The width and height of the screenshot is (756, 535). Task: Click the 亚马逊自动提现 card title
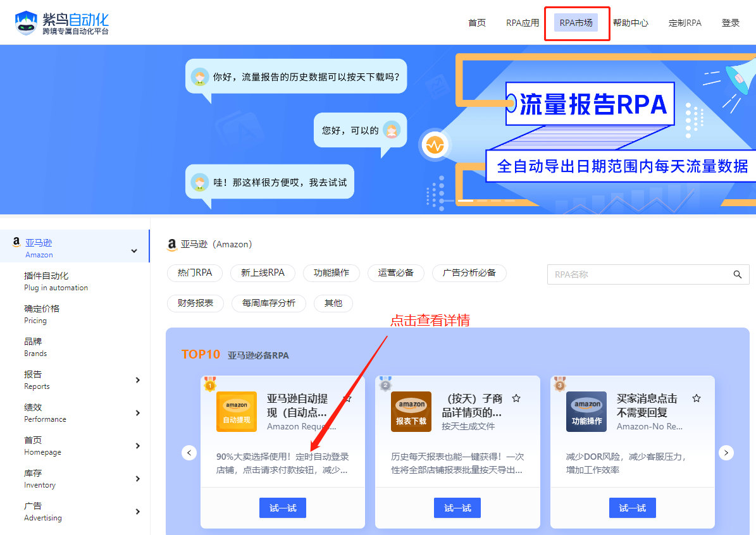[297, 405]
